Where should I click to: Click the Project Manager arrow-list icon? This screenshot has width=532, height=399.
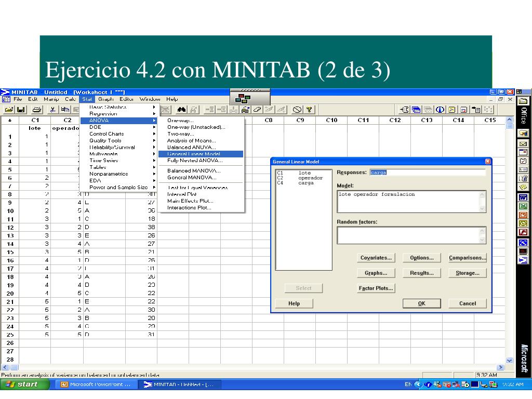click(x=476, y=110)
